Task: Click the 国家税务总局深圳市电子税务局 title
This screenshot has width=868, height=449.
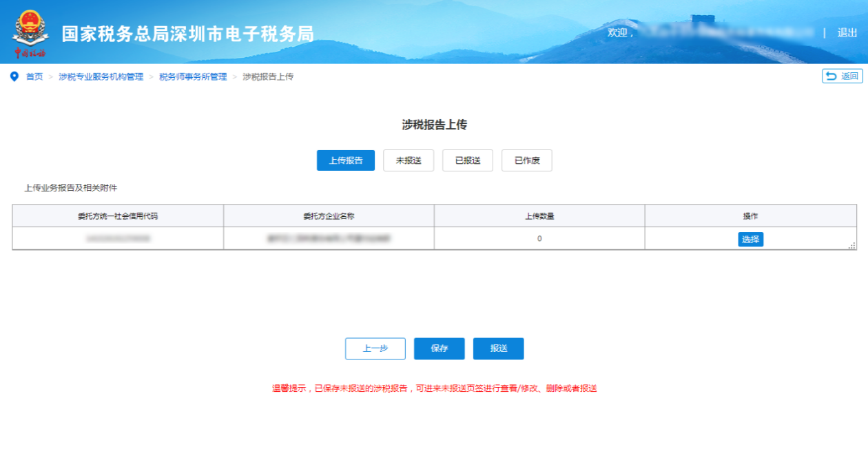Action: click(x=187, y=34)
